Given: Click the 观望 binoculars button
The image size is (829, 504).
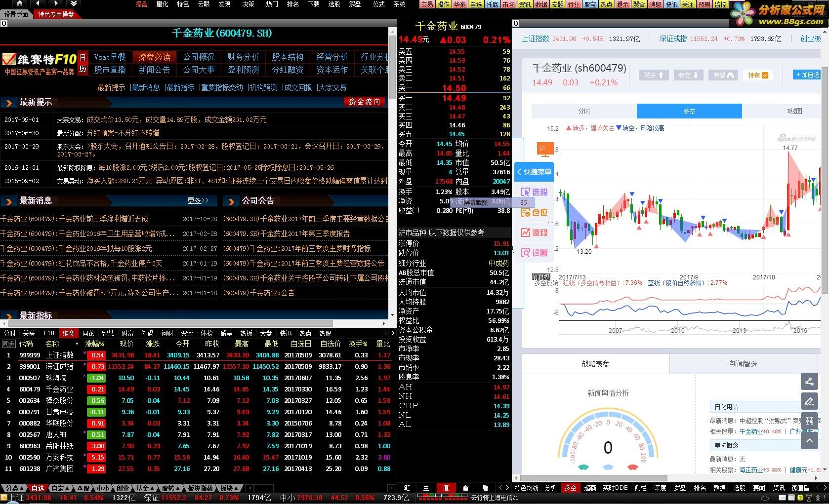Looking at the screenshot, I should pyautogui.click(x=723, y=75).
